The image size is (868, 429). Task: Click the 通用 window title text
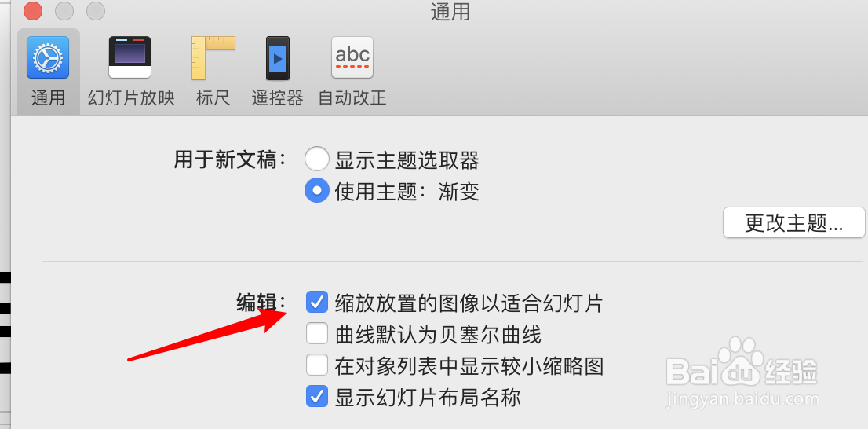450,12
